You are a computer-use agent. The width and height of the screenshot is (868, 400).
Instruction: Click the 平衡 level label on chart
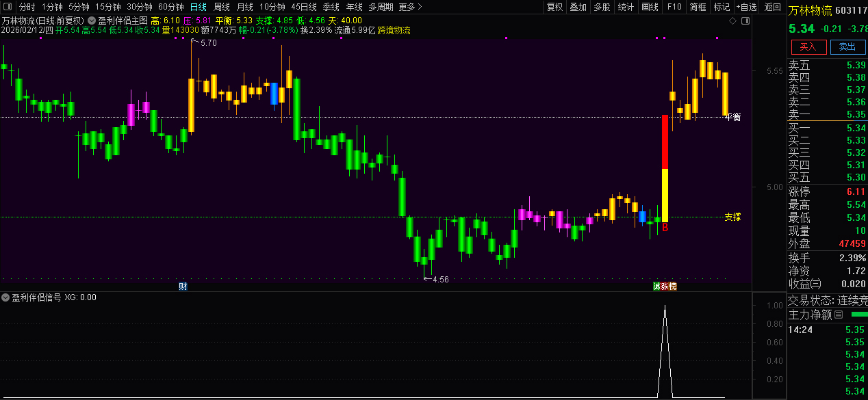[x=732, y=117]
